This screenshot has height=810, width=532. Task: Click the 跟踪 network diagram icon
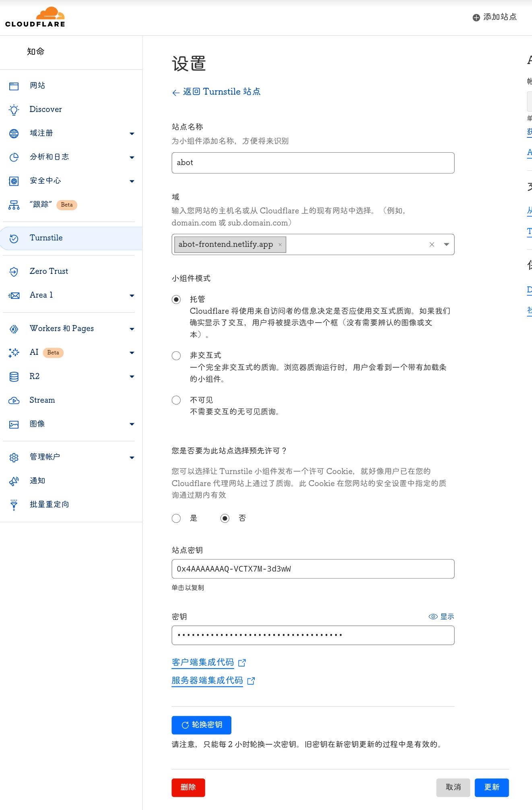14,205
